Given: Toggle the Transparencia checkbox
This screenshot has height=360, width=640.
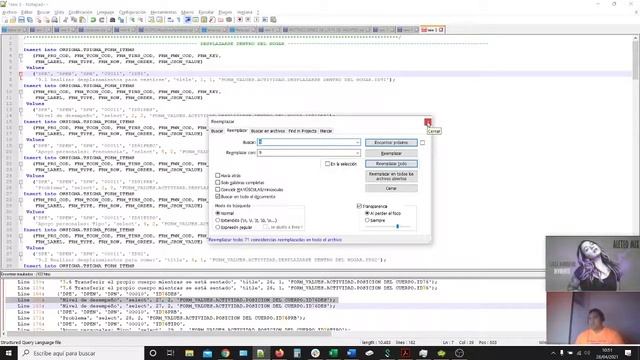Looking at the screenshot, I should (359, 206).
